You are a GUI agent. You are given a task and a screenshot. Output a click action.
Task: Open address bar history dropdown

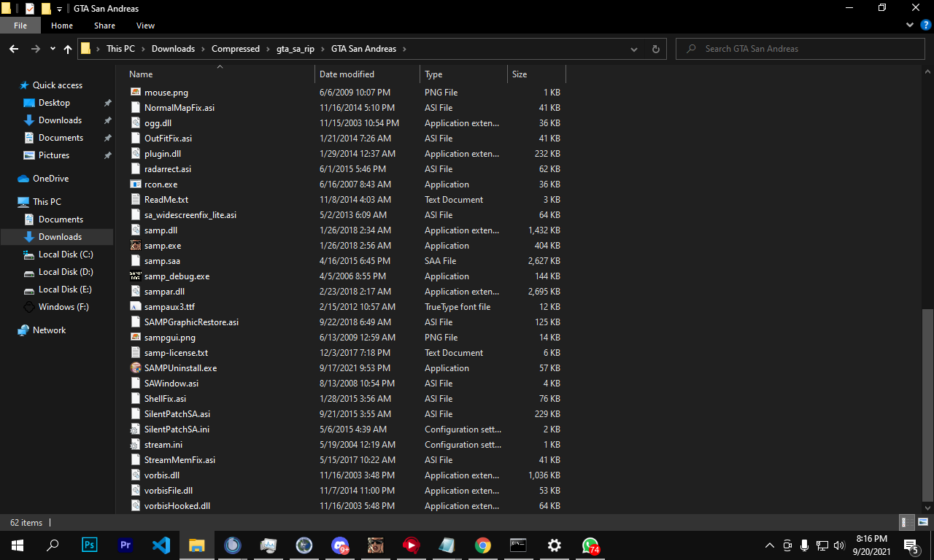tap(634, 49)
